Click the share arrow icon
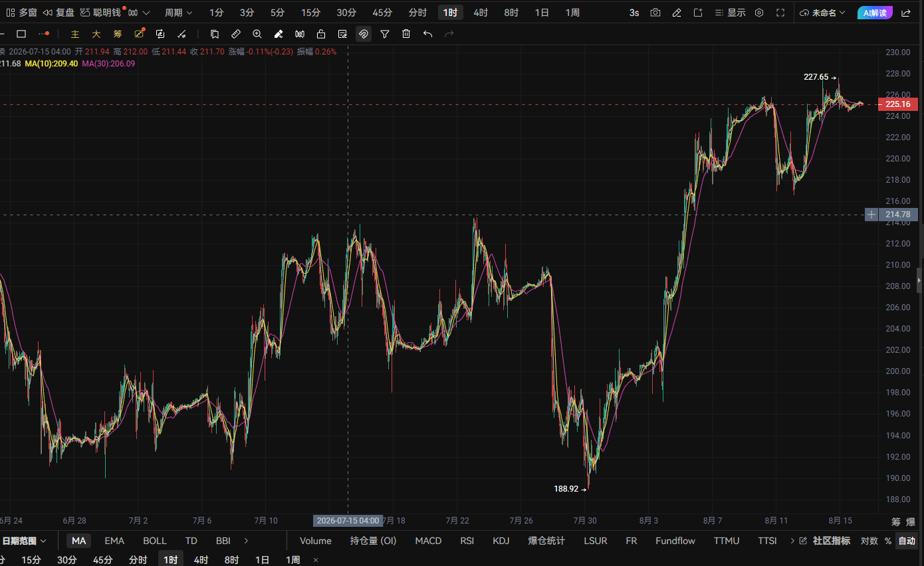The width and height of the screenshot is (924, 566). pyautogui.click(x=906, y=13)
